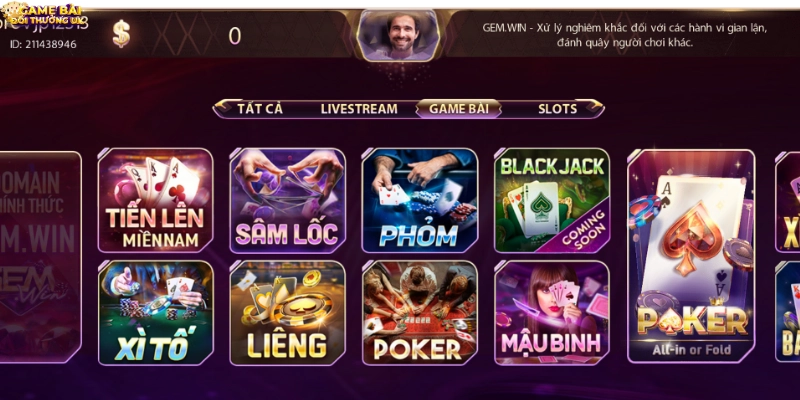Click the gold dollar balance icon
800x400 pixels.
point(121,34)
